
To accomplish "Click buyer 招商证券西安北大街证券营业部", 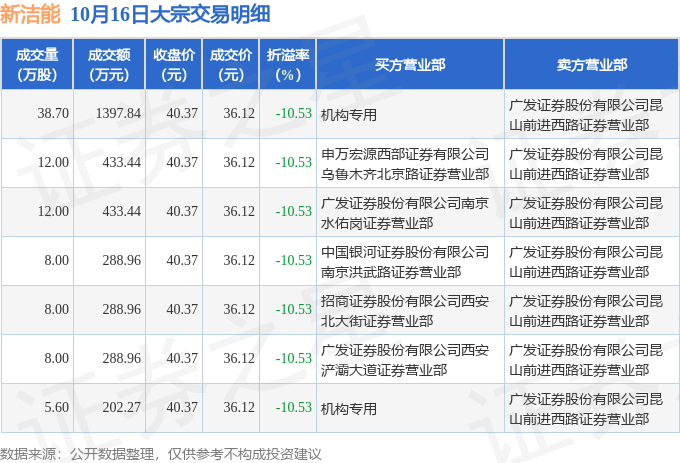I will pos(405,311).
